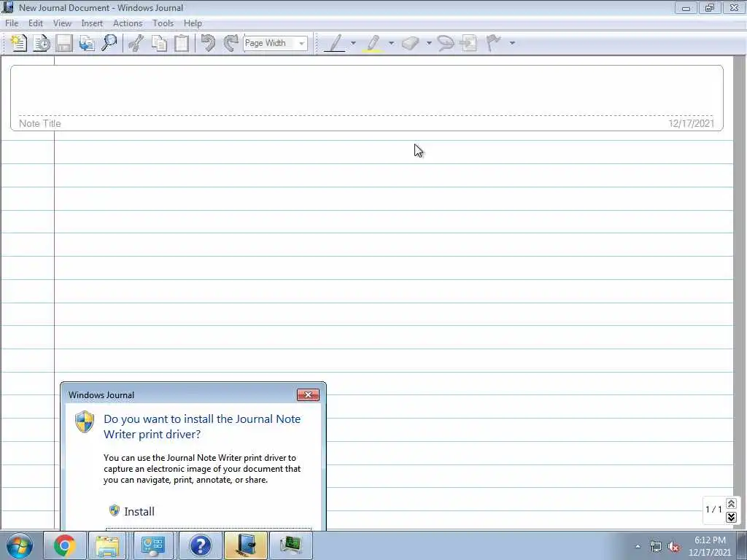Open the Actions menu
The width and height of the screenshot is (747, 560).
pyautogui.click(x=128, y=23)
